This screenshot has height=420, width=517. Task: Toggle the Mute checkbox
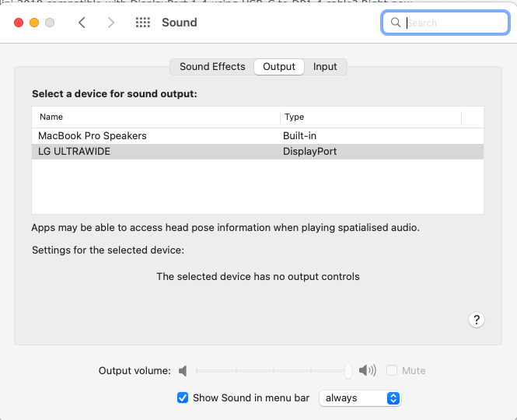pyautogui.click(x=393, y=371)
